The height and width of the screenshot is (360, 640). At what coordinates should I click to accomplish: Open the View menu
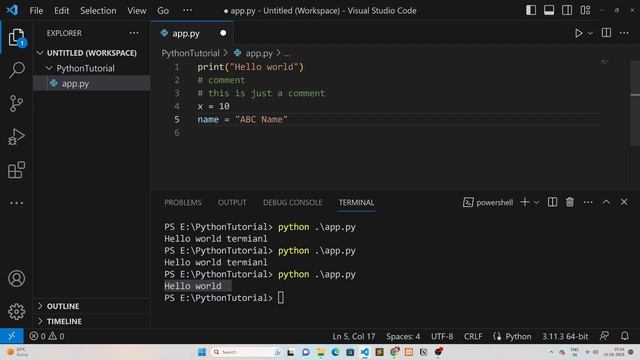tap(137, 11)
